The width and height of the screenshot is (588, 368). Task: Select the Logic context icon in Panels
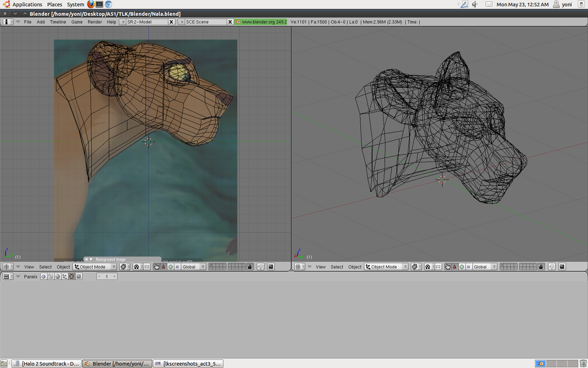pyautogui.click(x=44, y=277)
